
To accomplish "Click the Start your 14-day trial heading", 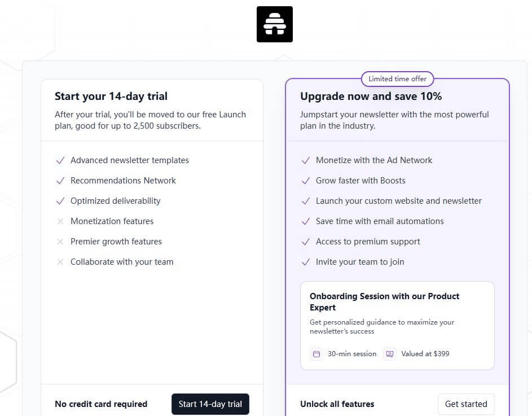I will [x=111, y=97].
